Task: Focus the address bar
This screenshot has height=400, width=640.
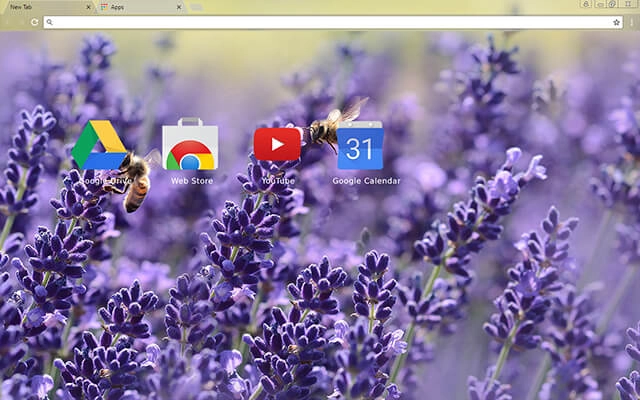Action: coord(333,22)
